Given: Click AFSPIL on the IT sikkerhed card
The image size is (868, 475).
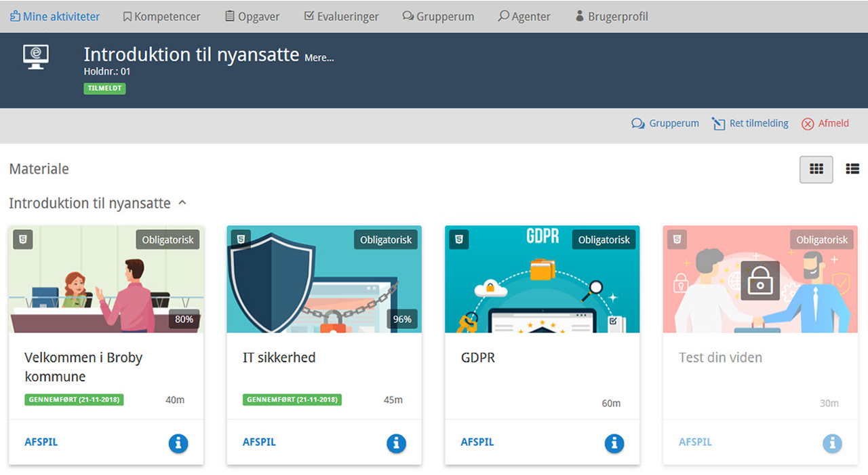Looking at the screenshot, I should [x=260, y=442].
